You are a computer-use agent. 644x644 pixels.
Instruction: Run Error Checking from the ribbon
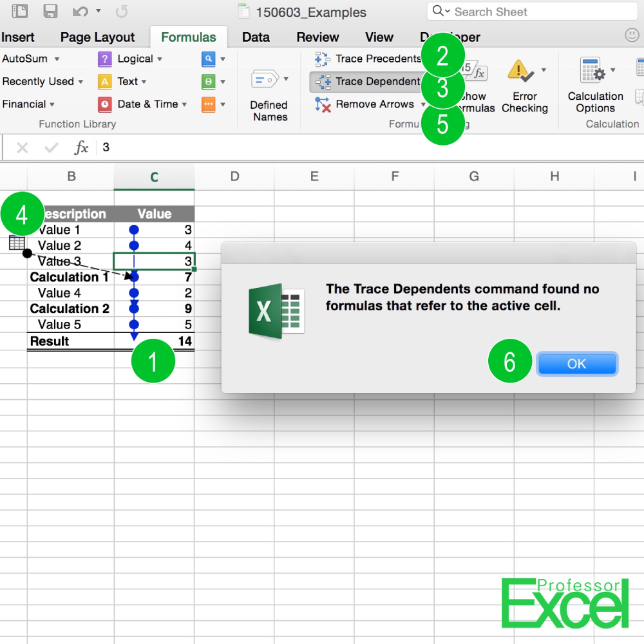(x=525, y=84)
